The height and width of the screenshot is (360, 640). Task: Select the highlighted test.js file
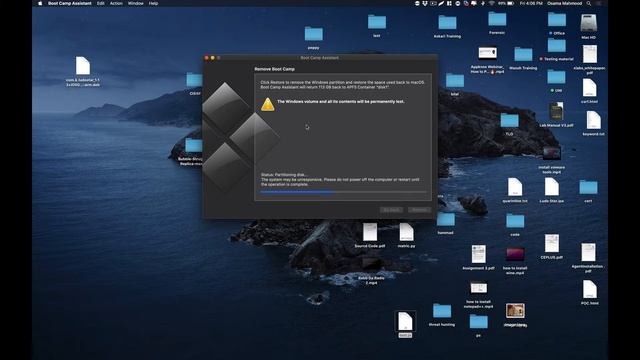(x=405, y=321)
